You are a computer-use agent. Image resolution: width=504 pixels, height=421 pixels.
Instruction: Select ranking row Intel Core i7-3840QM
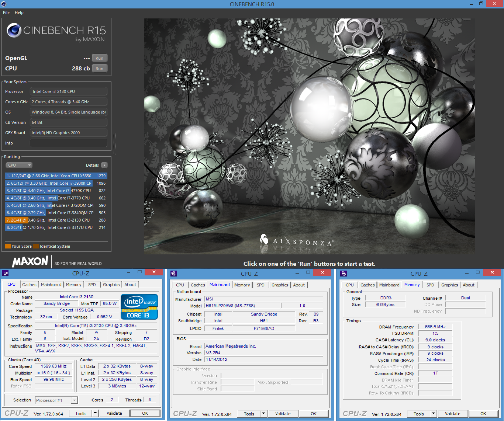(56, 213)
